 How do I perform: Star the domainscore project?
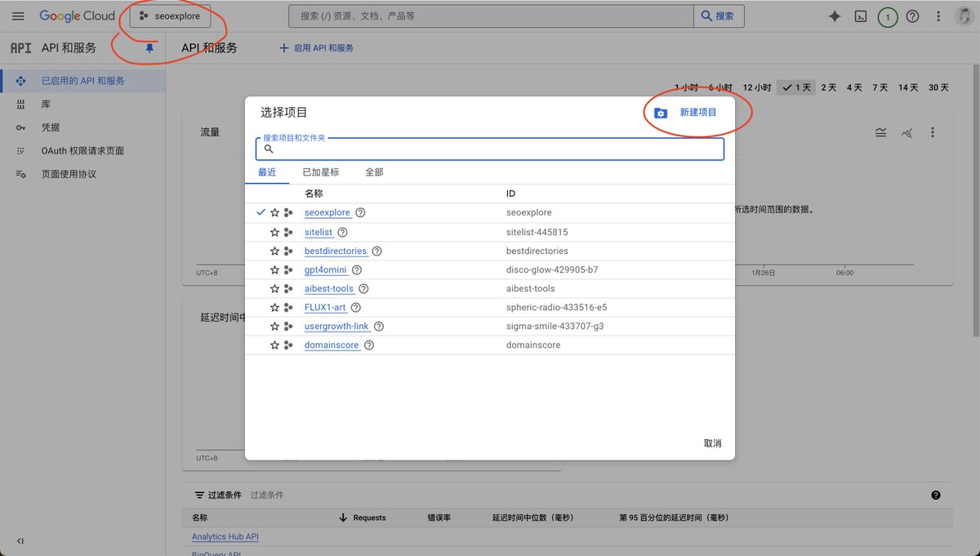(x=274, y=345)
